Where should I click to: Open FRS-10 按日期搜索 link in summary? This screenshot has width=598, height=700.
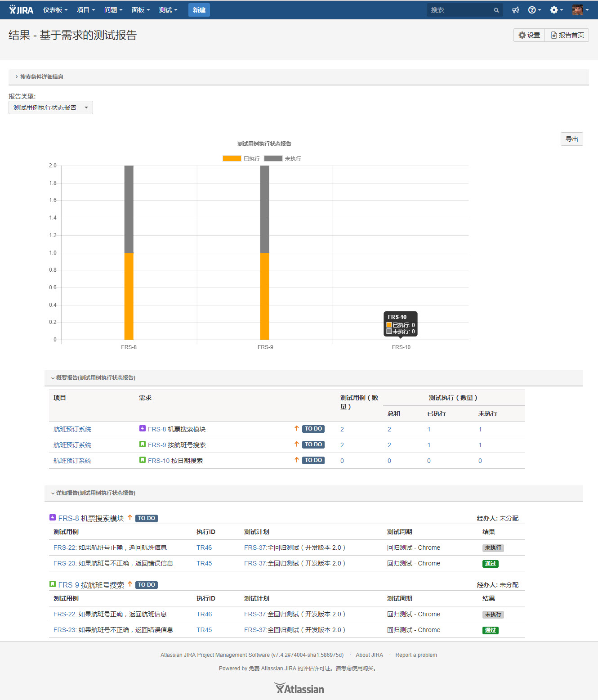coord(175,461)
